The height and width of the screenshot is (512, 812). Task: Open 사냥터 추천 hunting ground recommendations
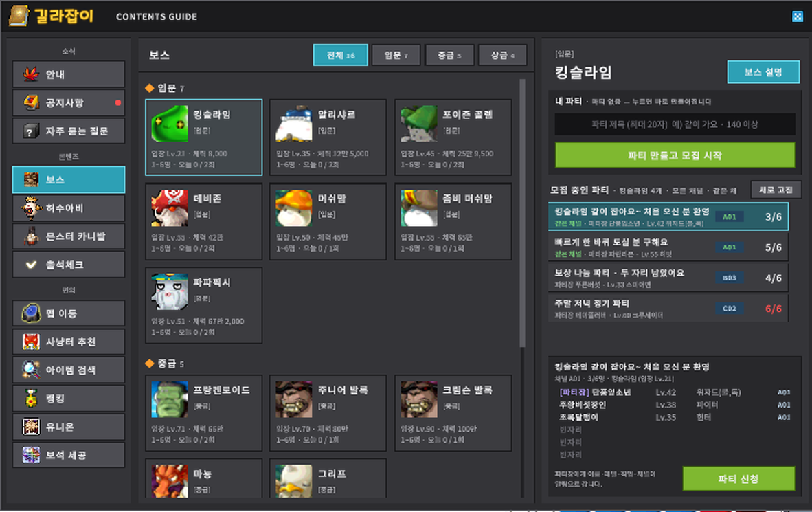[69, 342]
